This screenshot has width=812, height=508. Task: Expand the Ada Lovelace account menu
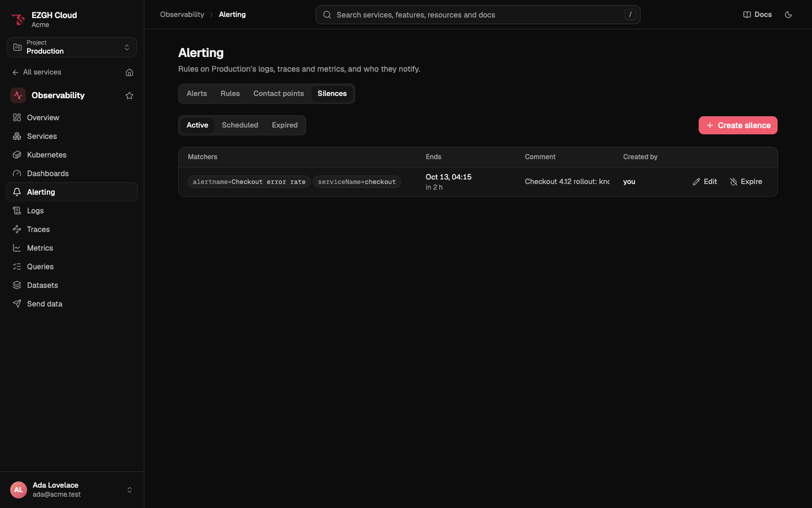click(x=72, y=490)
